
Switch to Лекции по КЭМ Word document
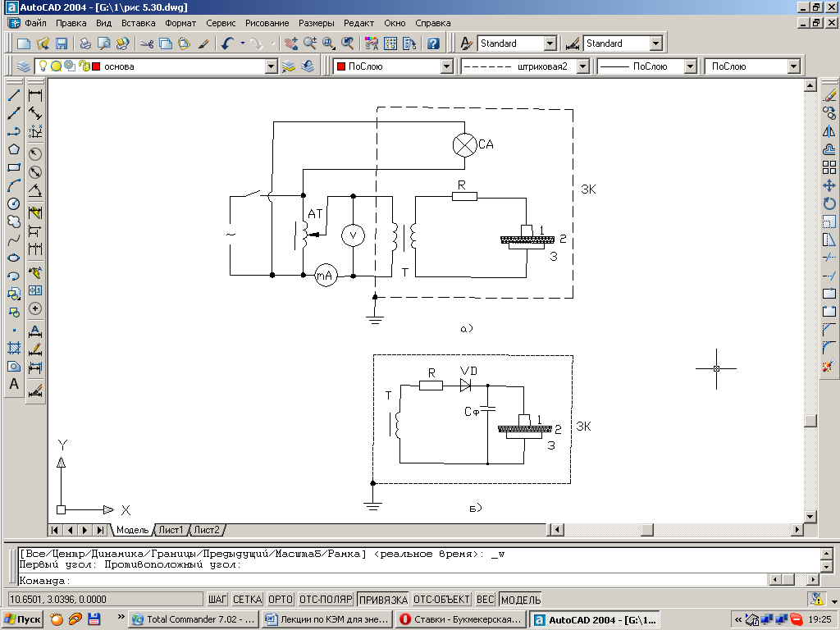328,619
